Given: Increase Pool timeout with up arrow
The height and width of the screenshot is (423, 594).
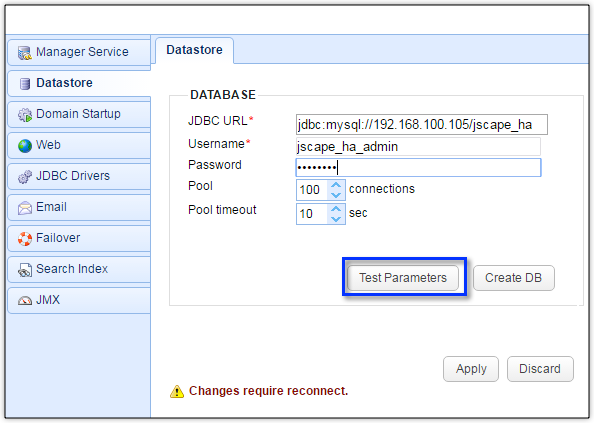Looking at the screenshot, I should point(336,209).
